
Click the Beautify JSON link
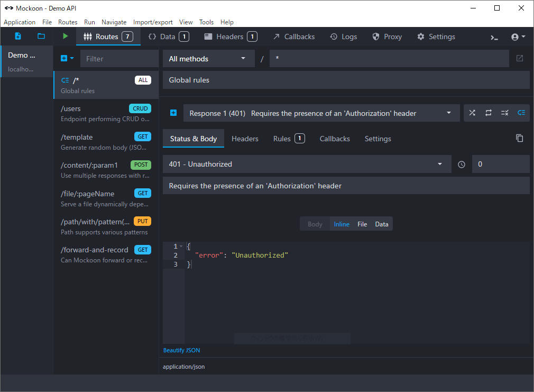[181, 350]
